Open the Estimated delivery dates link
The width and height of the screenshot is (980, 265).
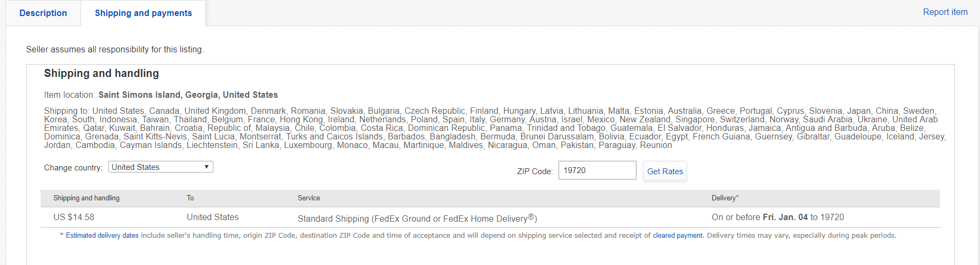click(102, 236)
